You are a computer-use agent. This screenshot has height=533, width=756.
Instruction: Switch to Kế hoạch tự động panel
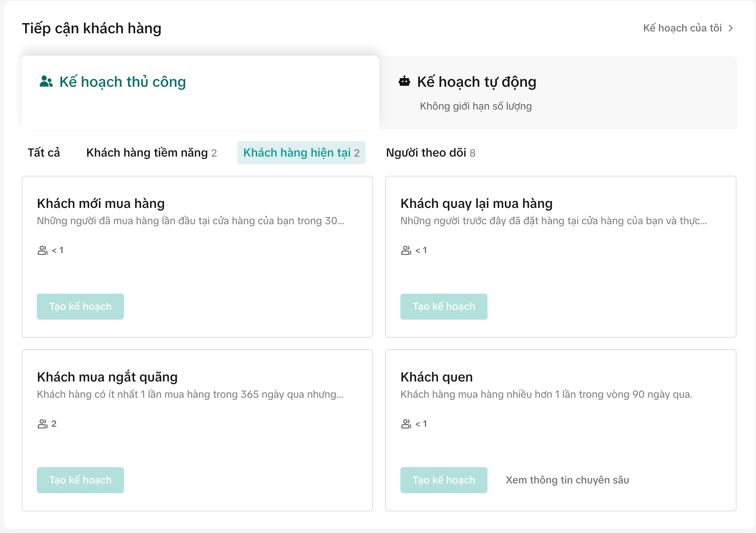click(476, 82)
